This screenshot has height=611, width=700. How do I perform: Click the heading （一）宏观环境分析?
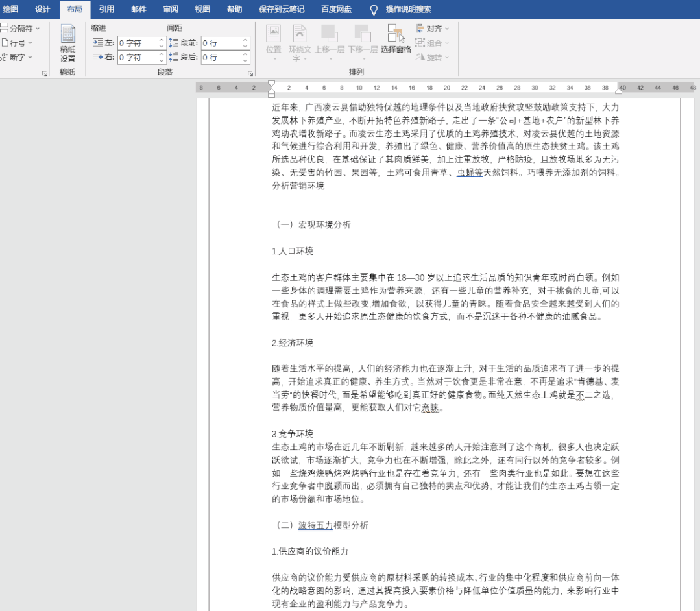click(311, 224)
